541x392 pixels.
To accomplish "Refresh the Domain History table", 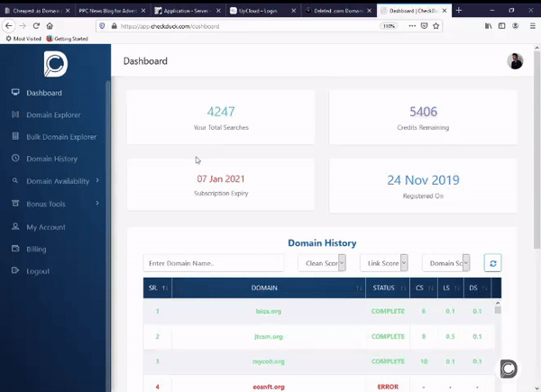I will (492, 263).
